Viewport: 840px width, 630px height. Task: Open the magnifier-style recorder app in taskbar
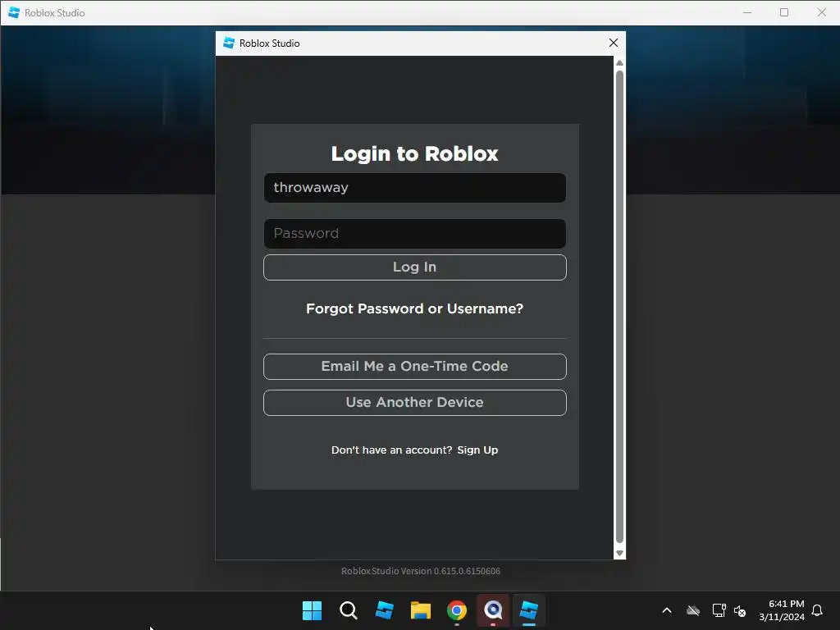click(x=493, y=610)
